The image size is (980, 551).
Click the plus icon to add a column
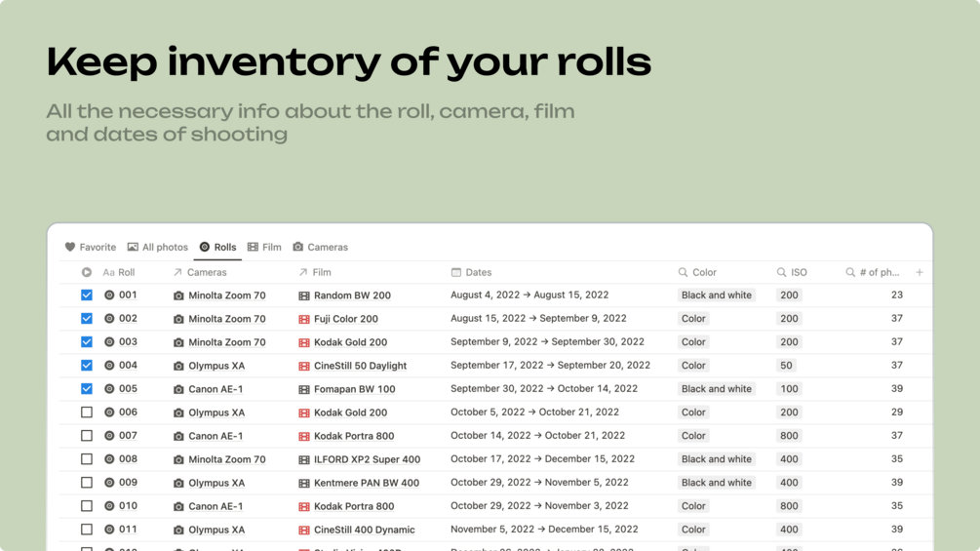click(919, 273)
